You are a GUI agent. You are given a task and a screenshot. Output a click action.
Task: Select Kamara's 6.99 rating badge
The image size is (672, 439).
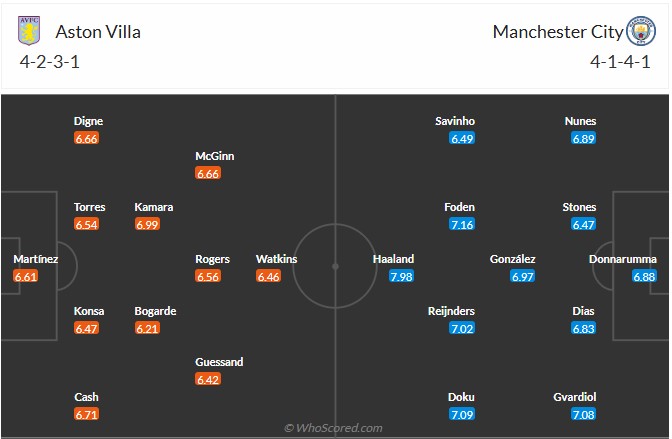(x=147, y=224)
